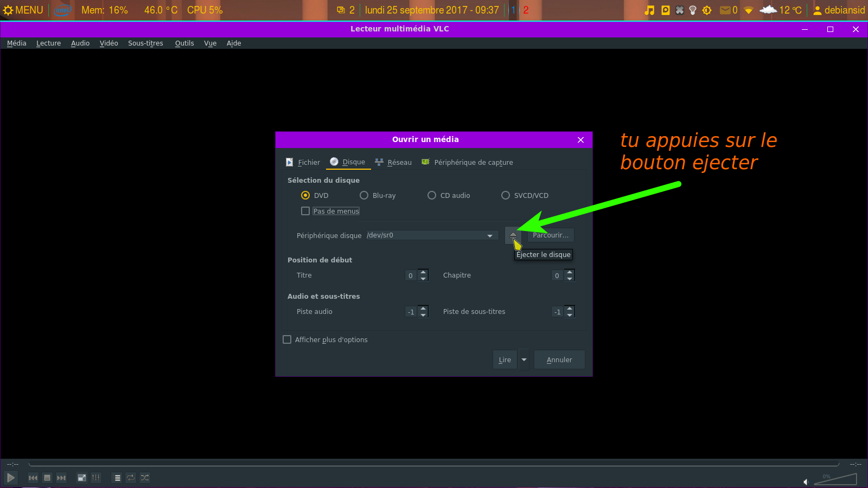Decrease the Chapitre value
The height and width of the screenshot is (488, 868).
point(569,279)
